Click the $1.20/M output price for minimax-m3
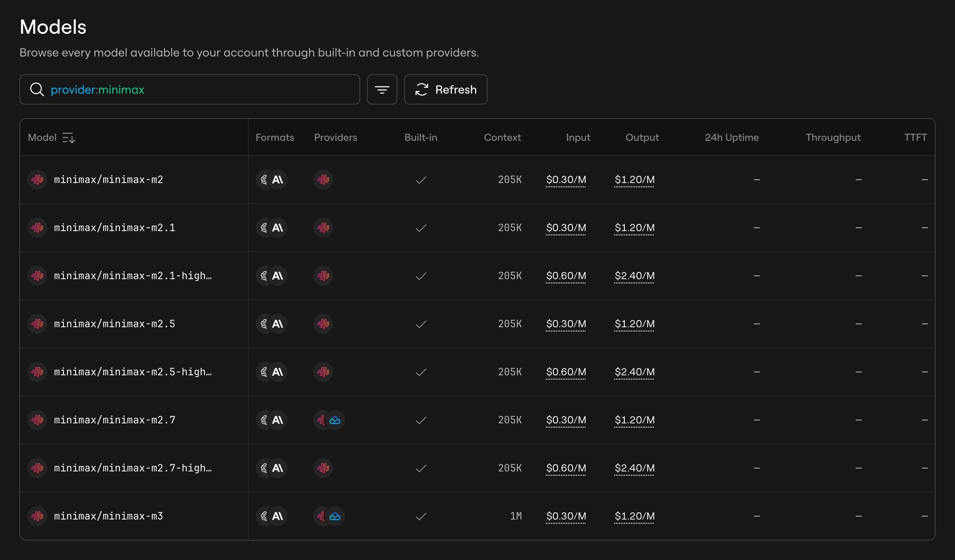This screenshot has height=560, width=955. (634, 517)
